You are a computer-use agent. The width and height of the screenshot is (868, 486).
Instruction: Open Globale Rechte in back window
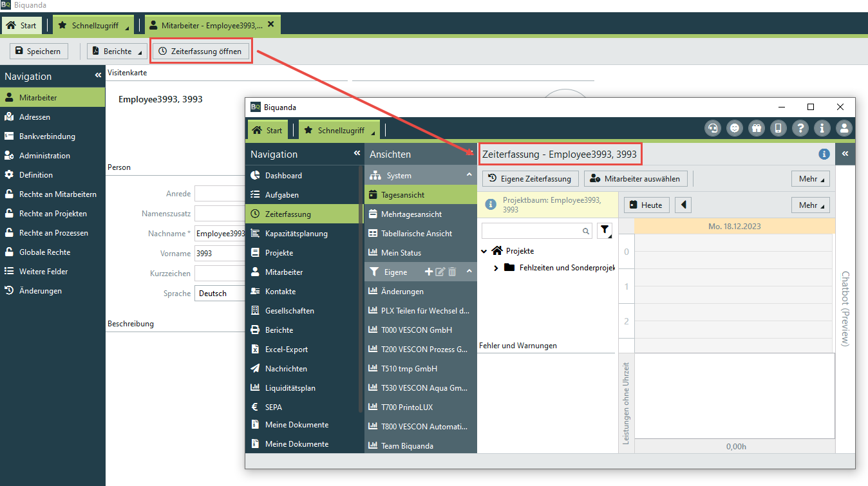point(53,252)
